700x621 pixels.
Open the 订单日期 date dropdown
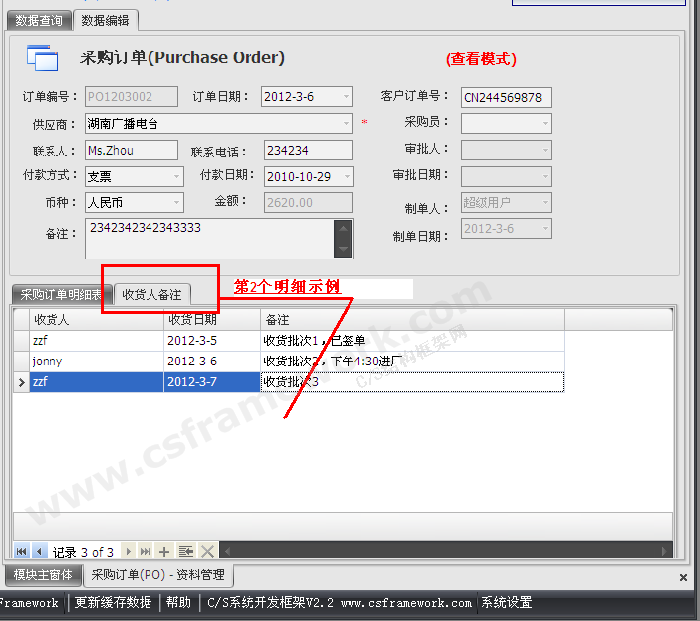click(345, 97)
